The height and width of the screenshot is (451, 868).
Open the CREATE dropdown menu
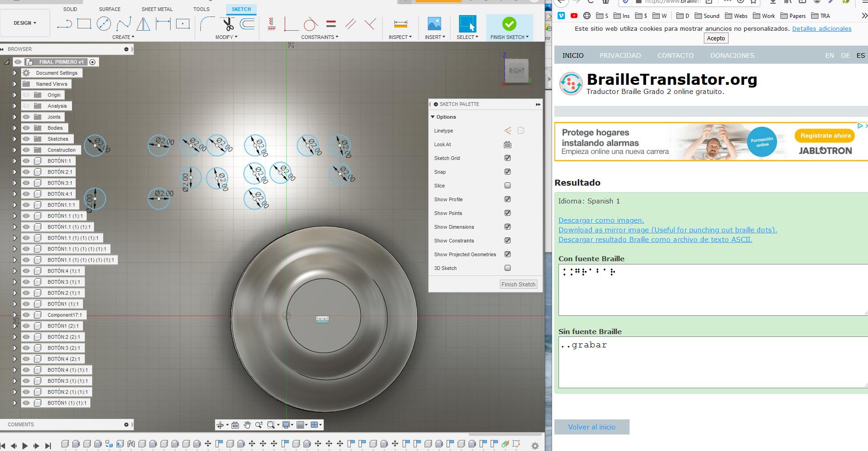click(123, 37)
